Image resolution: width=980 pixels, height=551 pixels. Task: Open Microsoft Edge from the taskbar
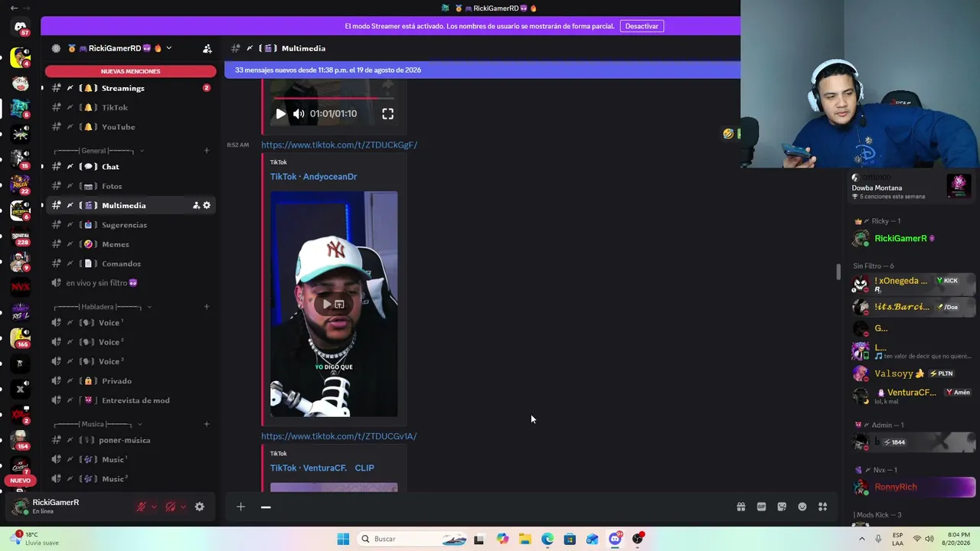click(547, 539)
